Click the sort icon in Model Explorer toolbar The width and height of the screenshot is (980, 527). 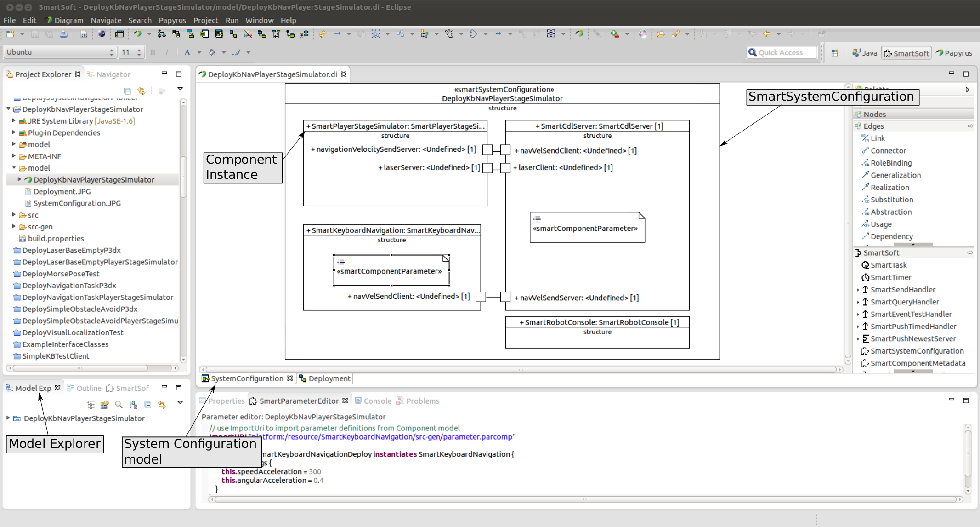pos(133,405)
